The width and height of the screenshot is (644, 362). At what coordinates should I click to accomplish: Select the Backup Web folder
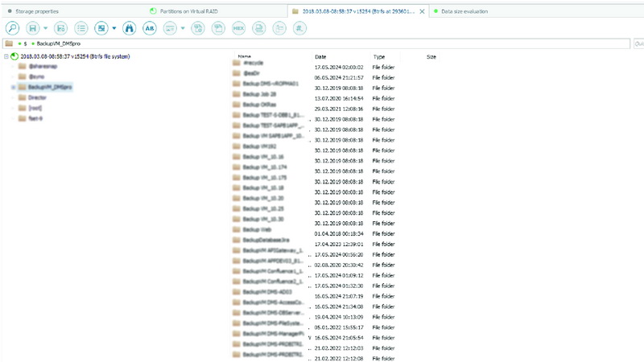tap(257, 229)
